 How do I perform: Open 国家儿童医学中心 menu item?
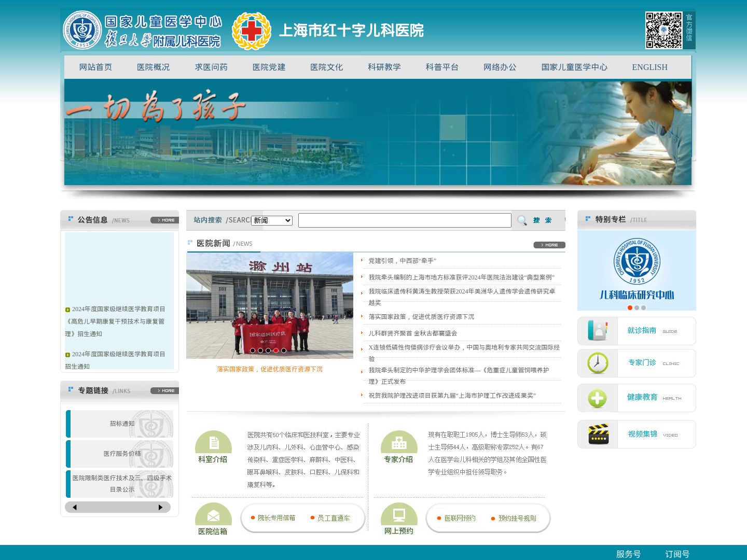tap(574, 67)
